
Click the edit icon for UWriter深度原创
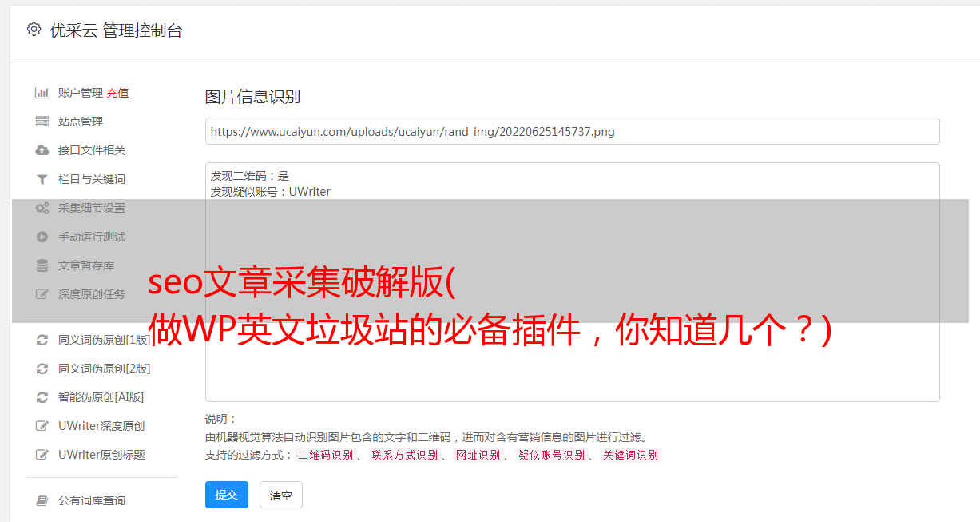[x=42, y=426]
